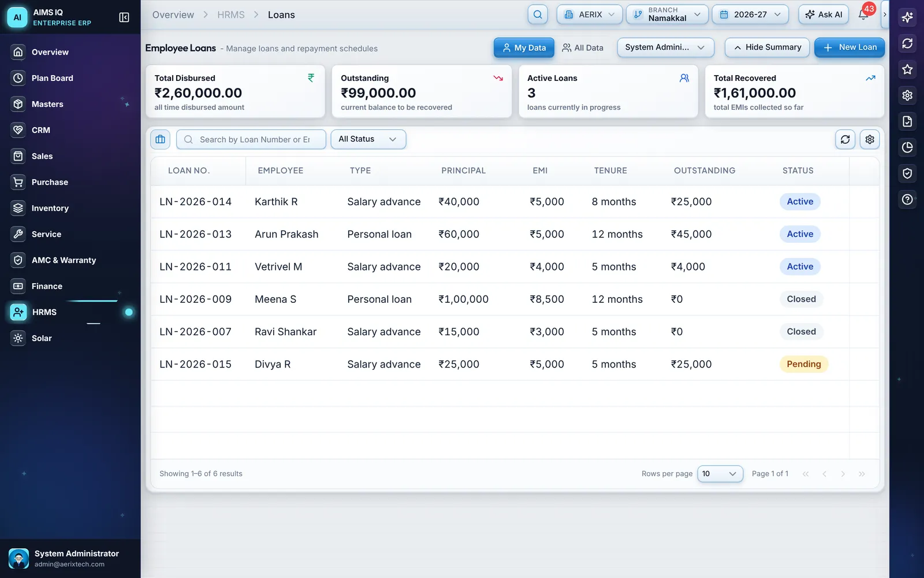Create a New Loan
The width and height of the screenshot is (924, 578).
click(x=850, y=47)
